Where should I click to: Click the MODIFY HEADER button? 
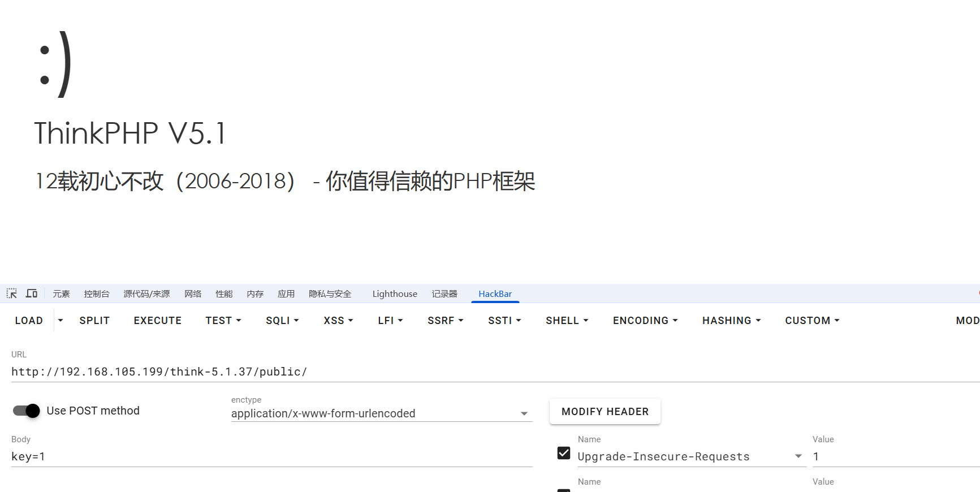pos(605,412)
